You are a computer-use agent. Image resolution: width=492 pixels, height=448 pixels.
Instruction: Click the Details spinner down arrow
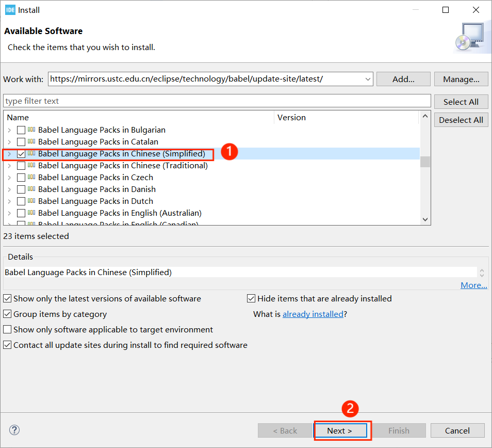[x=482, y=275]
